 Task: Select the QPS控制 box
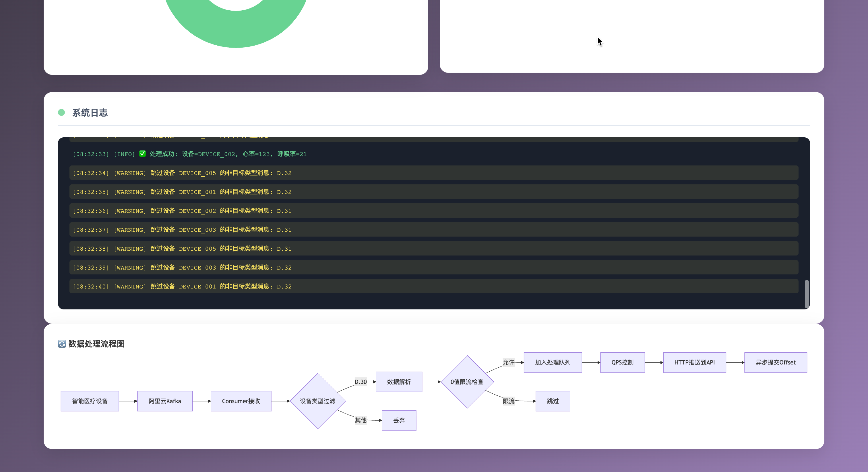[622, 362]
